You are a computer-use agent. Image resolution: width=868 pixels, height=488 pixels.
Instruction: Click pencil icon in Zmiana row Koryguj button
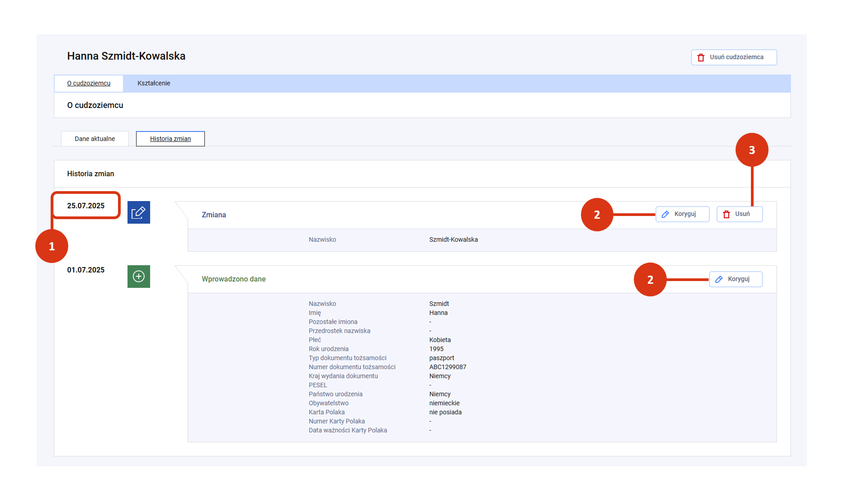[665, 214]
